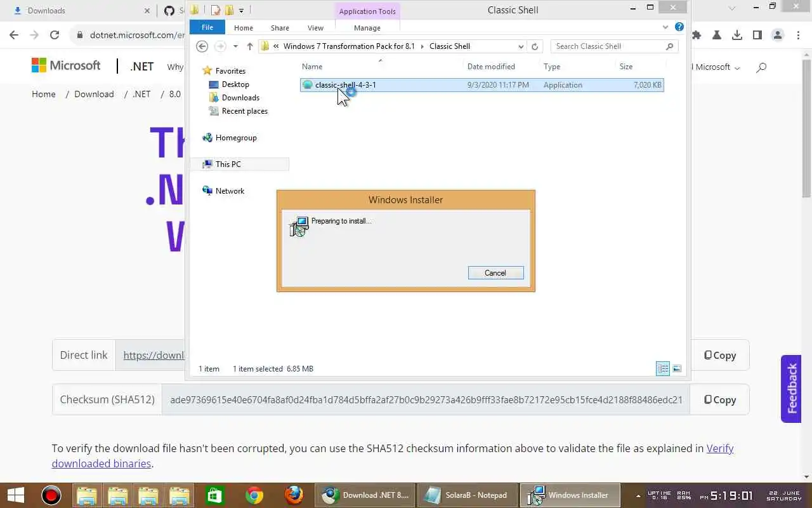Open Recent places in navigation pane
Screen dimensions: 812x508
pyautogui.click(x=245, y=111)
